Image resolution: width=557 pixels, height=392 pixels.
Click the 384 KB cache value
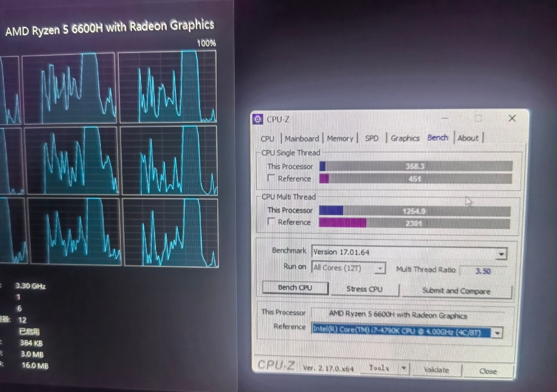coord(31,343)
